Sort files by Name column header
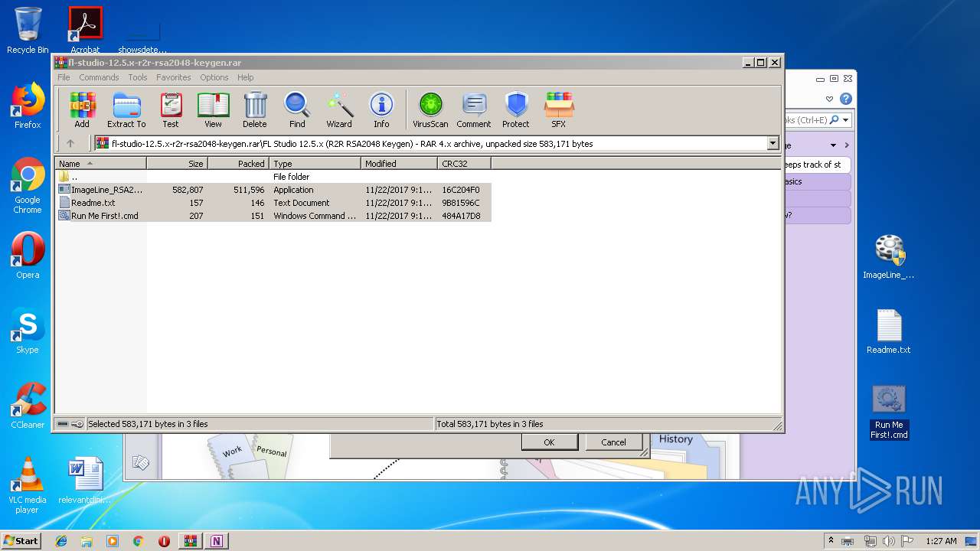Screen dimensions: 980x551 click(101, 164)
